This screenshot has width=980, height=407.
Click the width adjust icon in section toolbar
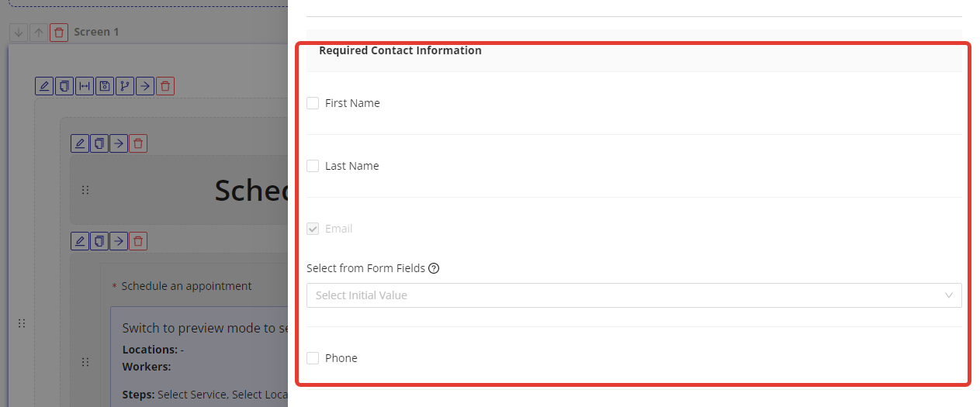pyautogui.click(x=85, y=86)
